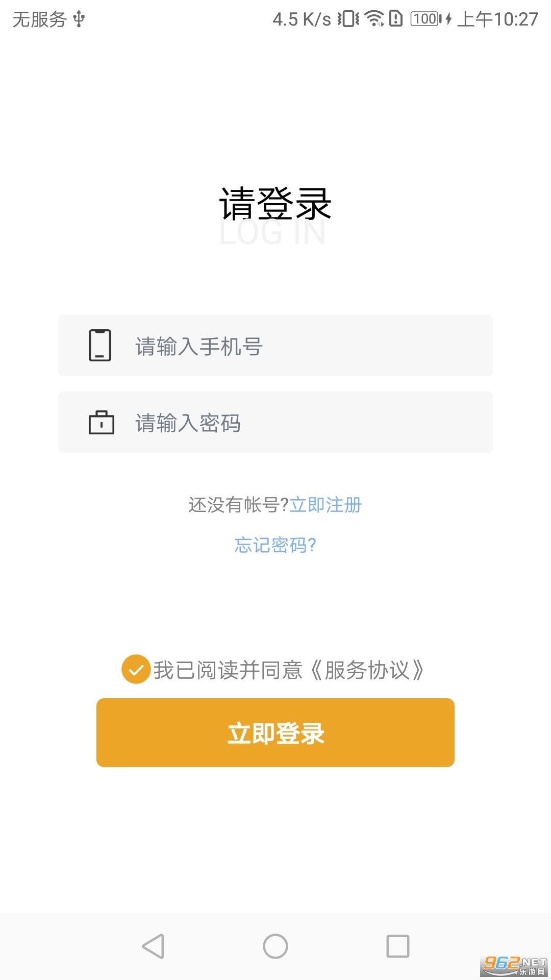
Task: Tap the battery 100 indicator
Action: 427,19
